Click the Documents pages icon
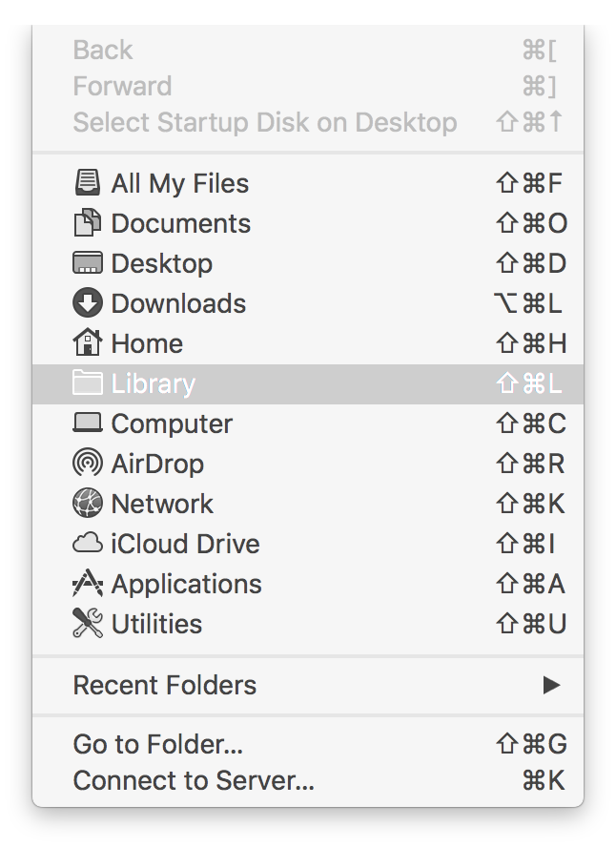616x847 pixels. pyautogui.click(x=87, y=222)
